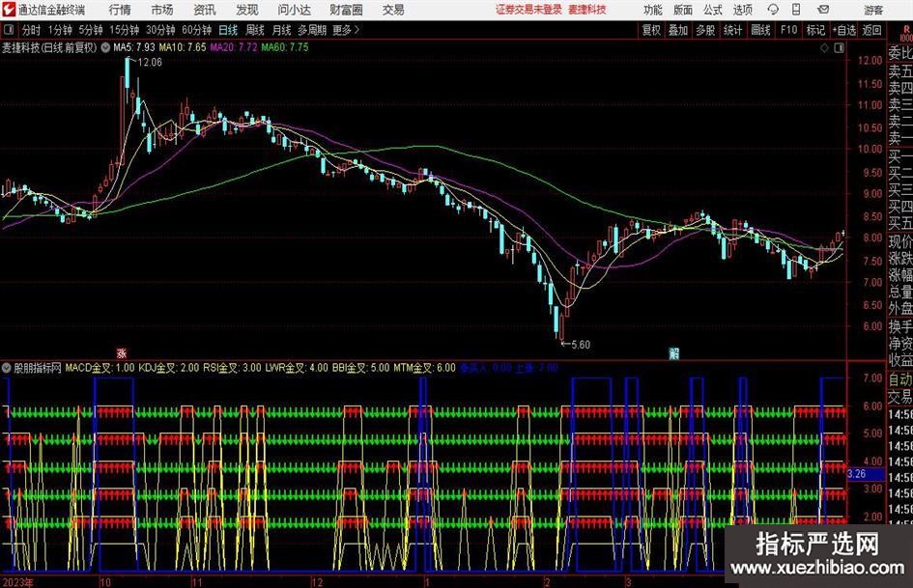This screenshot has width=913, height=588.
Task: Expand the 股朋指标网 indicator dropdown
Action: (7, 368)
